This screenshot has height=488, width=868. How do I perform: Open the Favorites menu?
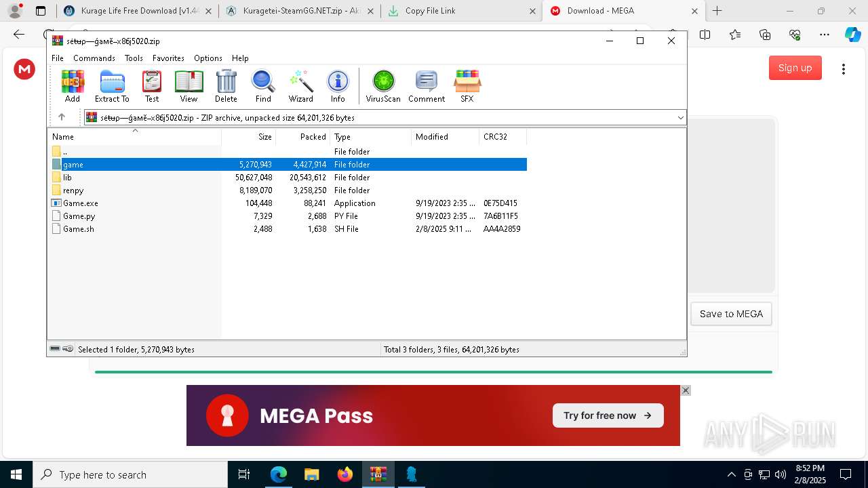coord(168,58)
